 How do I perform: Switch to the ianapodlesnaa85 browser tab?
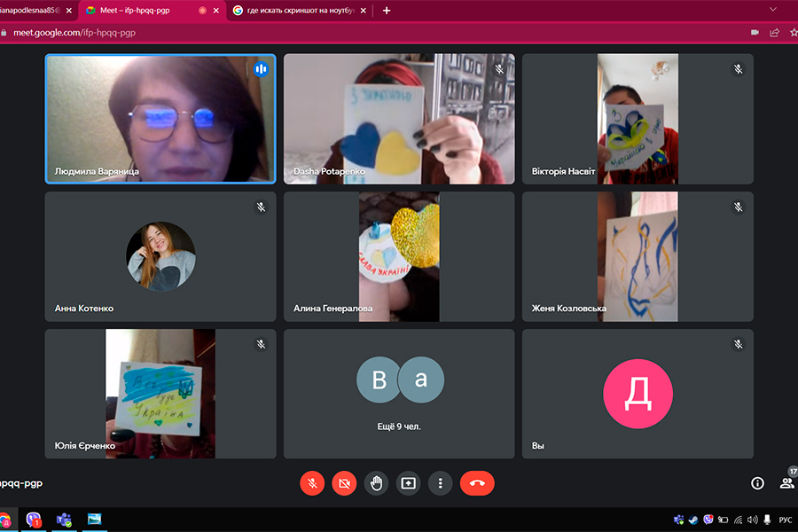(x=29, y=10)
